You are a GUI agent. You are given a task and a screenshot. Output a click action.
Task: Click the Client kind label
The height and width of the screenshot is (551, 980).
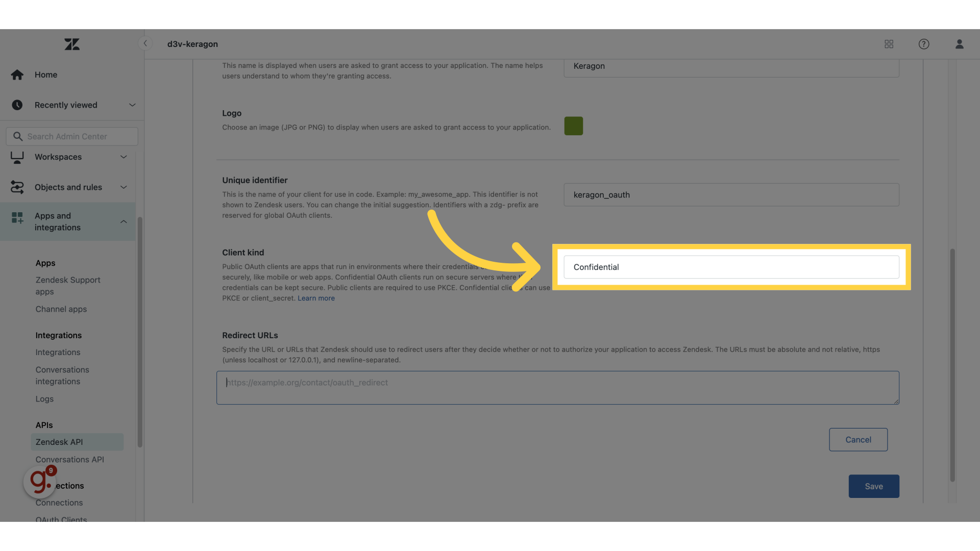point(243,253)
